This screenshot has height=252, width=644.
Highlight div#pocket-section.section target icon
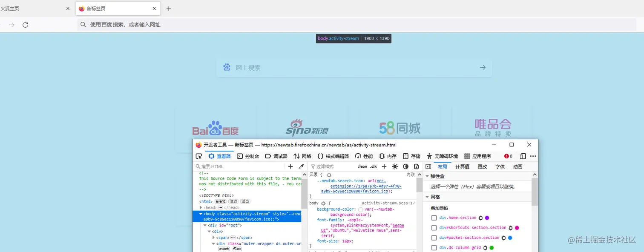(x=503, y=238)
